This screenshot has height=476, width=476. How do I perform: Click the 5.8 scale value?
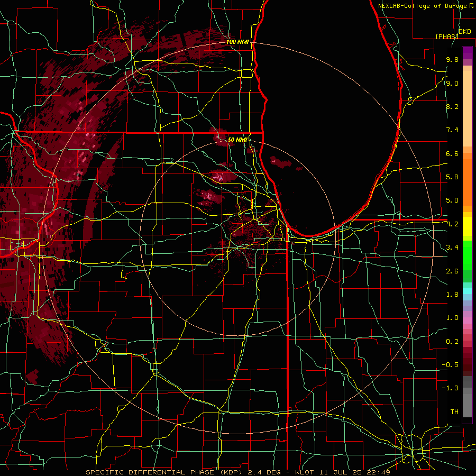452,177
